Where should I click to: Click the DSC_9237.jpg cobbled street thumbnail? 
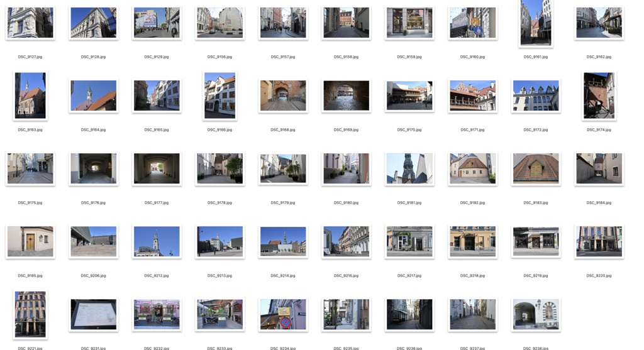pos(473,315)
